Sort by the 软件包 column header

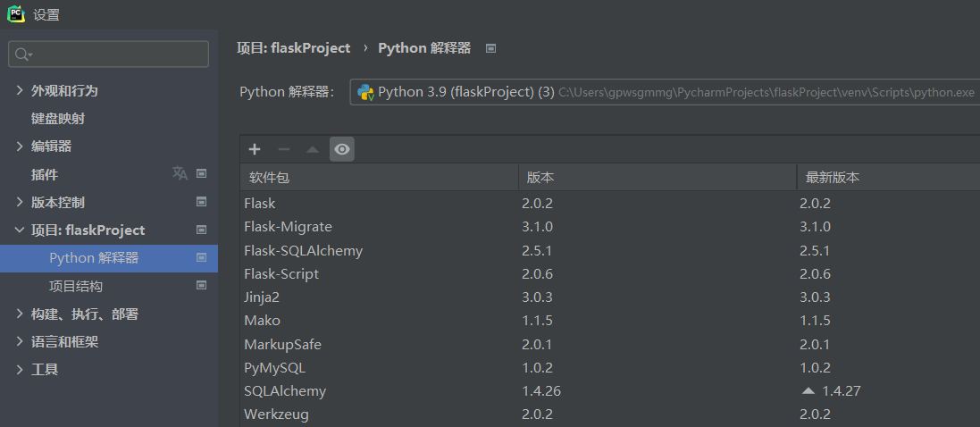point(379,178)
